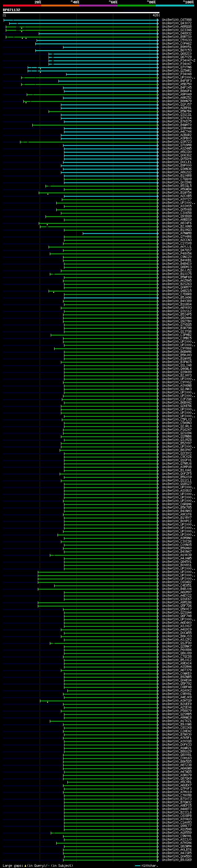Click the UniRef100_Q7V314 label
The height and width of the screenshot is (868, 197).
click(x=177, y=118)
